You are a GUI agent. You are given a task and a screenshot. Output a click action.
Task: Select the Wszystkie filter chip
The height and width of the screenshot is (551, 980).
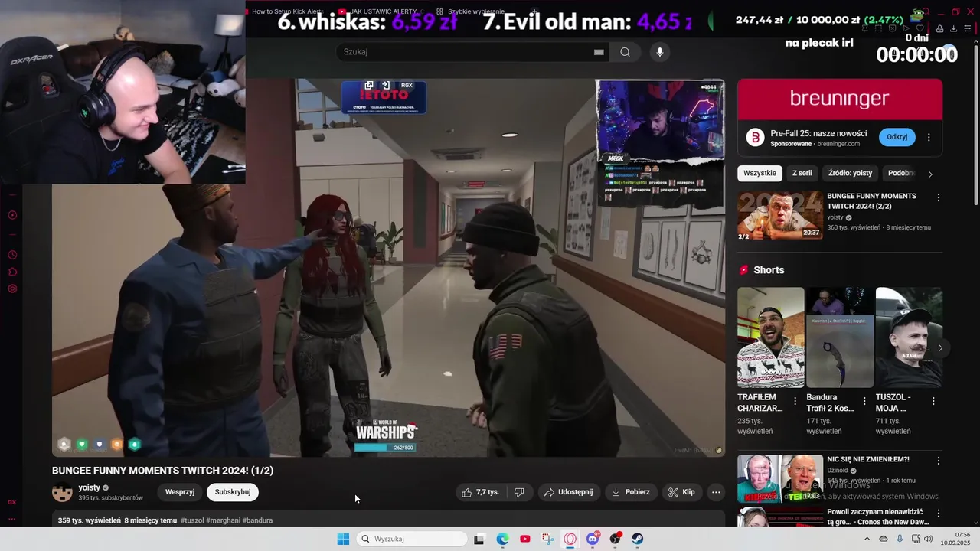[x=759, y=173]
